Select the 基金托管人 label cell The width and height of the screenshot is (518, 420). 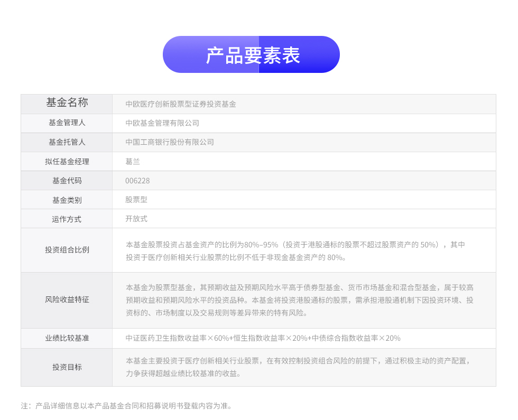point(67,142)
